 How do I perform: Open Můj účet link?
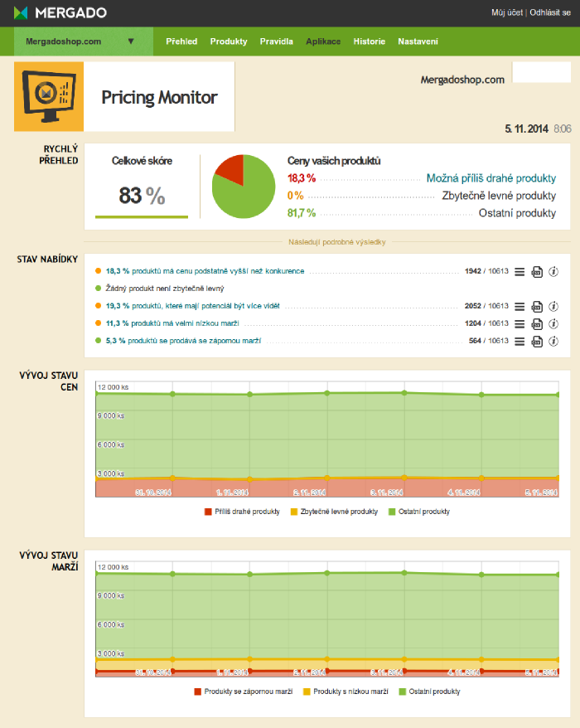point(507,12)
